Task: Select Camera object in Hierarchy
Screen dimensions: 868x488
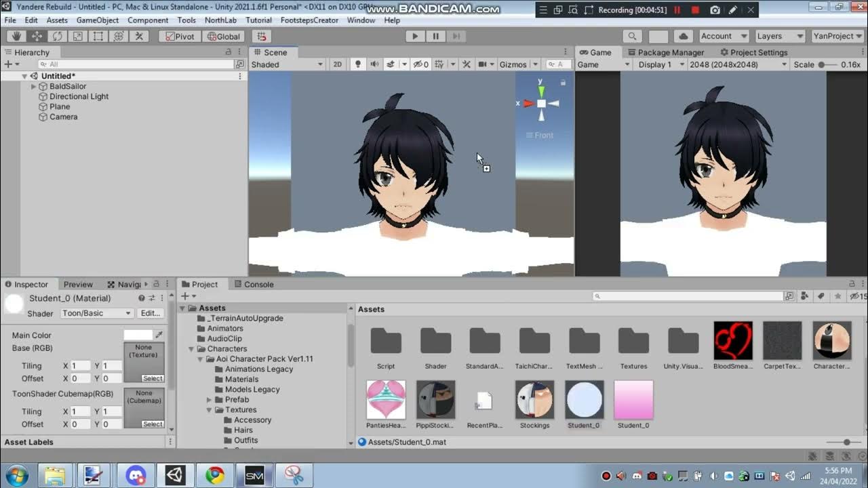Action: [x=63, y=117]
